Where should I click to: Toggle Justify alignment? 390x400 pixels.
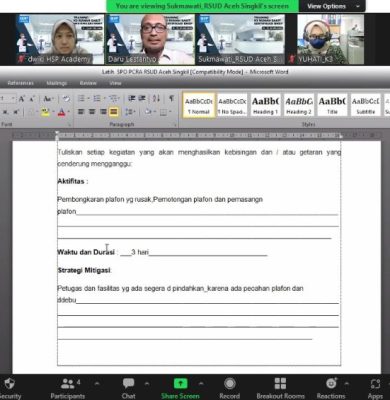coord(114,112)
